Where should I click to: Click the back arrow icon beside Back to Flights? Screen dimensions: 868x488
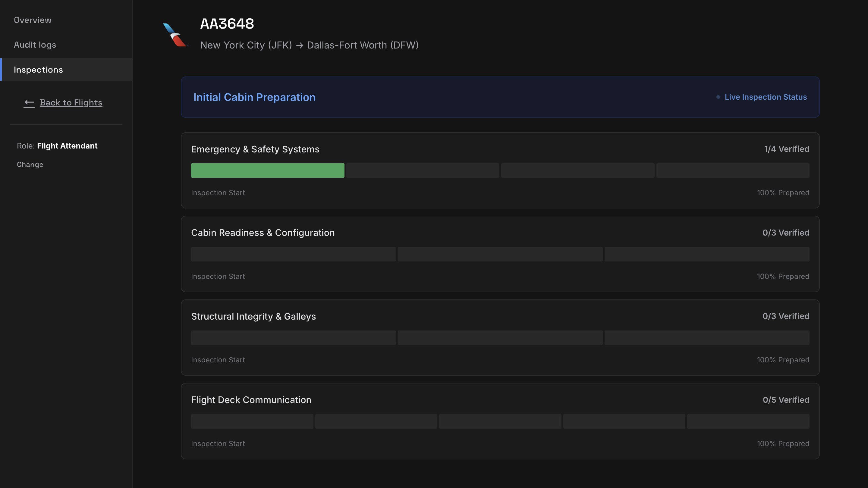coord(29,103)
